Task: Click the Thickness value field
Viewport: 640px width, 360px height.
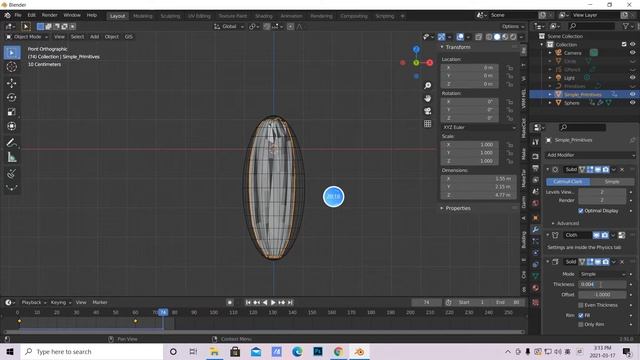Action: pyautogui.click(x=602, y=284)
